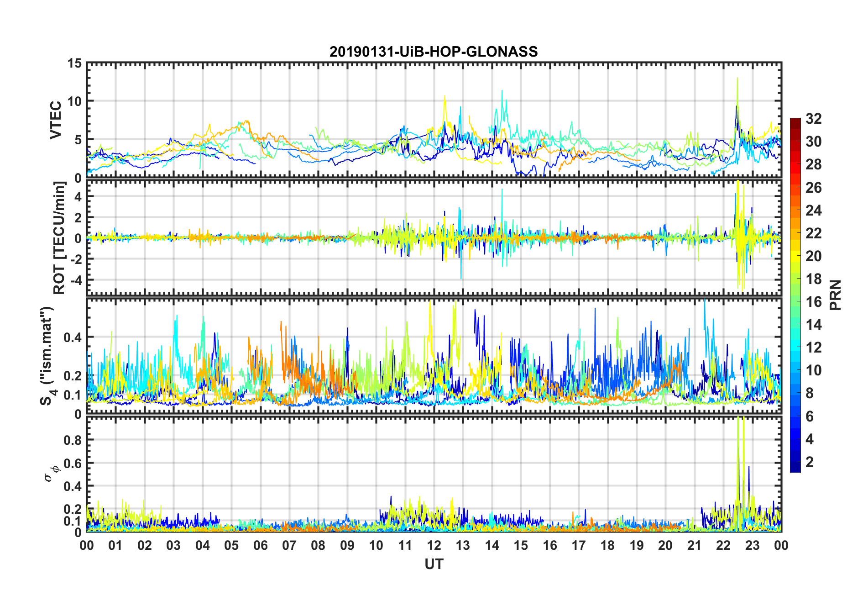Image resolution: width=868 pixels, height=590 pixels.
Task: Click colorbar tick label 18
Action: point(813,279)
